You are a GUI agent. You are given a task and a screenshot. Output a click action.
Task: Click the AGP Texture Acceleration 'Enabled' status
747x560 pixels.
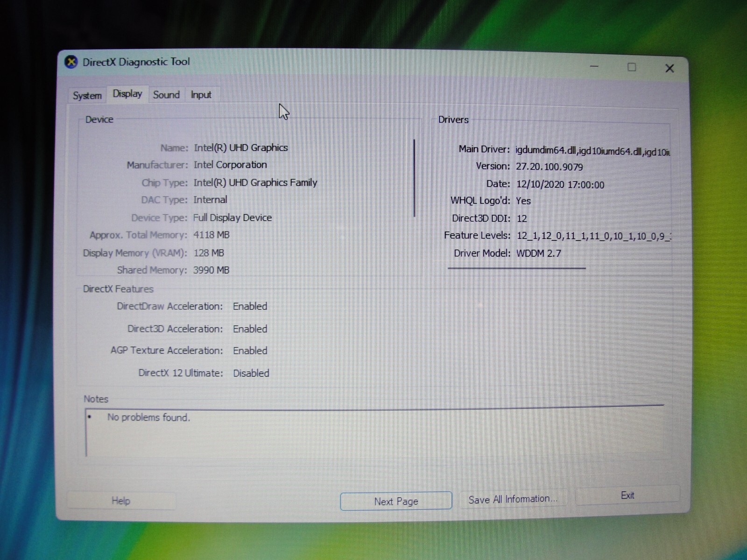[250, 350]
